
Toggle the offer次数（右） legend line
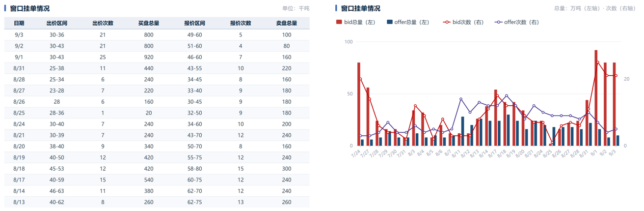pyautogui.click(x=517, y=22)
